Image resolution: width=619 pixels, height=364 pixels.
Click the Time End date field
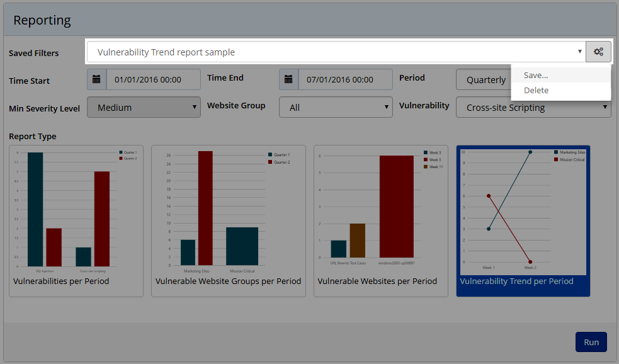click(x=345, y=80)
